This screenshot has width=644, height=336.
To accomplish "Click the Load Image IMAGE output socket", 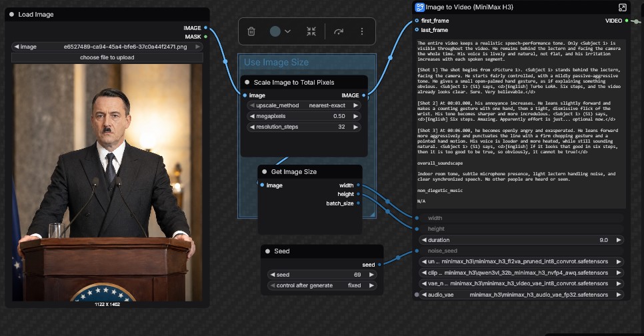I will pyautogui.click(x=206, y=28).
